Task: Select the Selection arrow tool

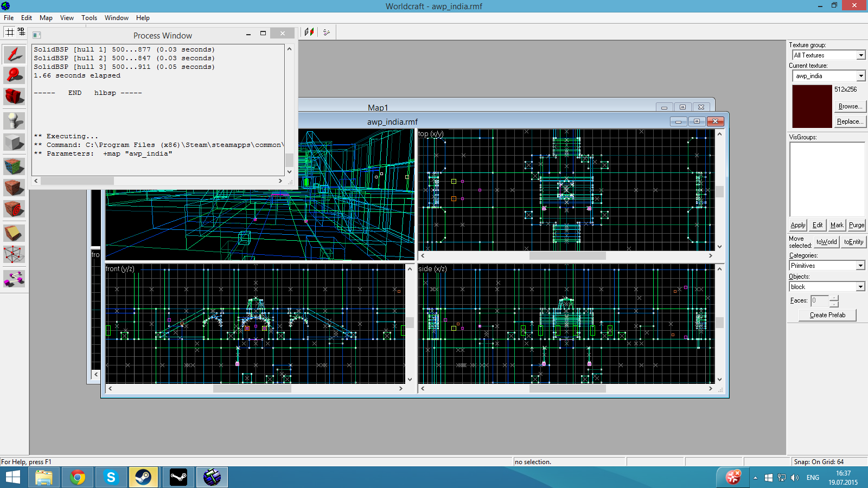Action: tap(14, 54)
